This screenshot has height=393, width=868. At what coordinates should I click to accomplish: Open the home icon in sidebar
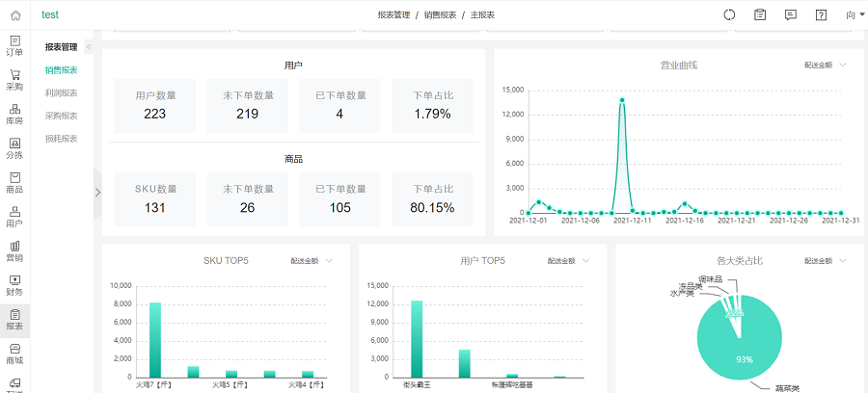coord(14,15)
